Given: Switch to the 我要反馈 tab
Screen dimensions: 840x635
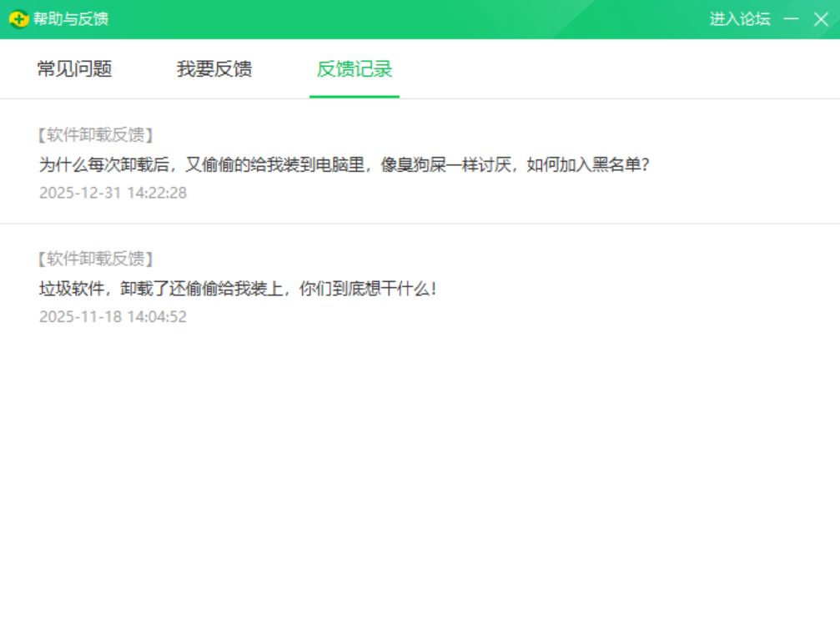Looking at the screenshot, I should click(214, 69).
